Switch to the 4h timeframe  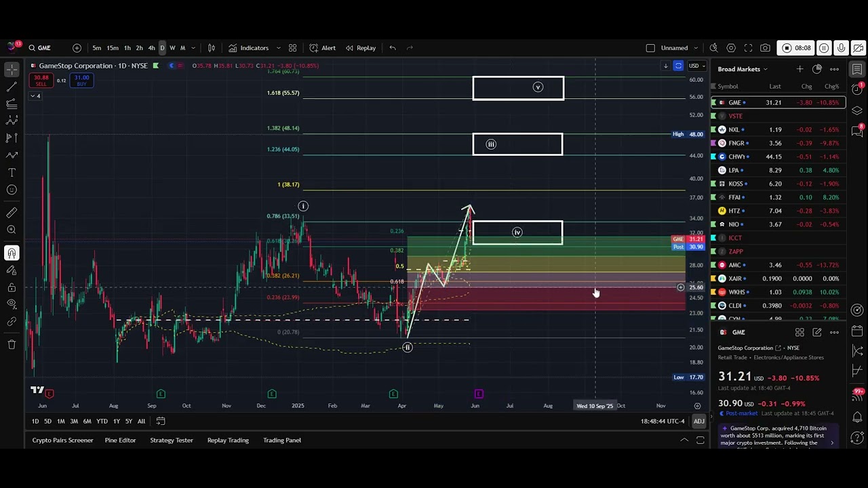tap(151, 48)
